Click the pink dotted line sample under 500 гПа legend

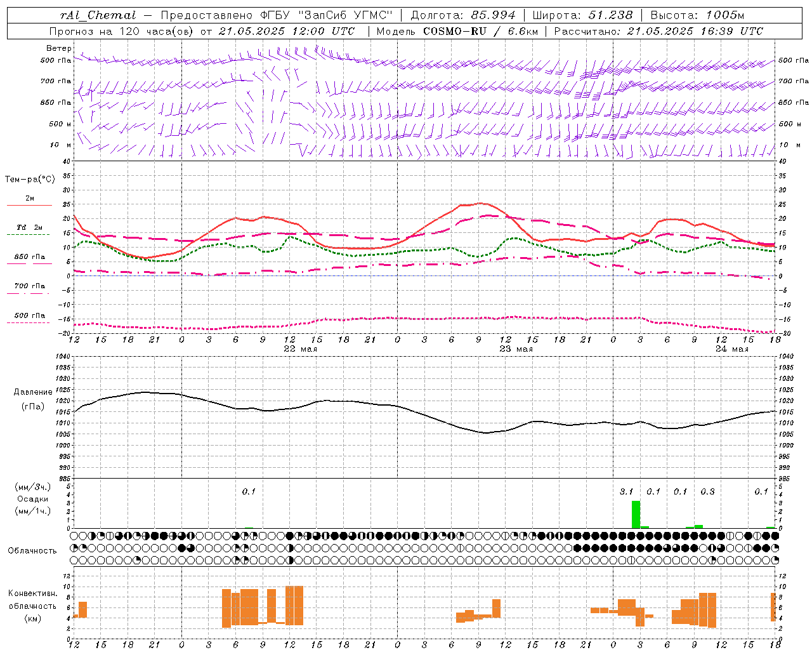tap(29, 322)
